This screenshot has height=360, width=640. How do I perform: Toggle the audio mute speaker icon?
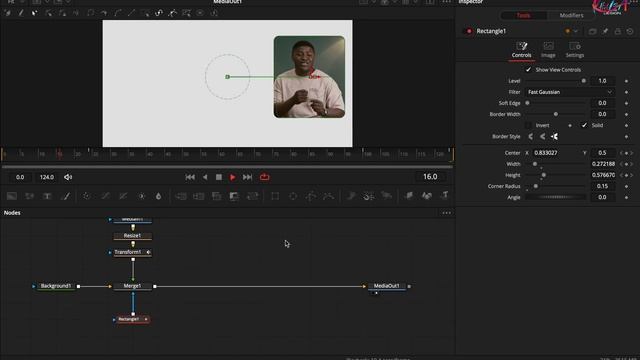[x=68, y=177]
